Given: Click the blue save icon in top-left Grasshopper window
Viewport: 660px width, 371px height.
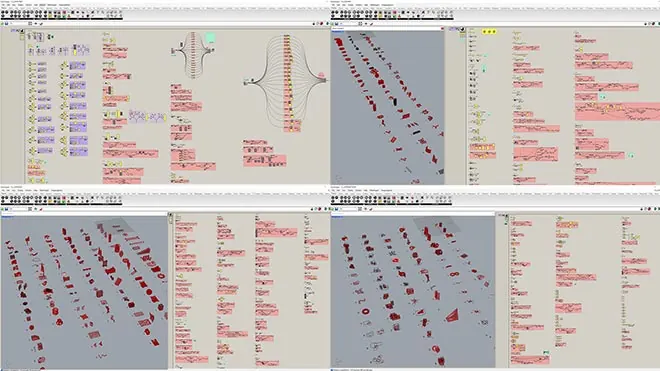Looking at the screenshot, I should 6,24.
